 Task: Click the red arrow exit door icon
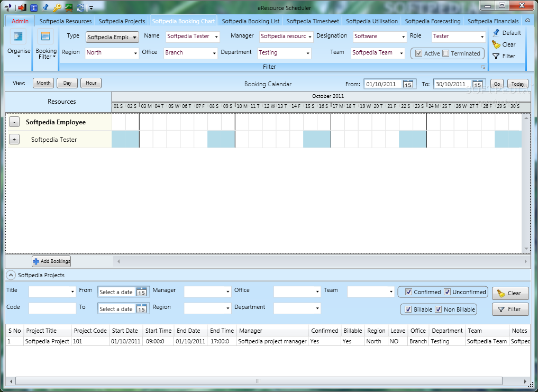[22, 7]
